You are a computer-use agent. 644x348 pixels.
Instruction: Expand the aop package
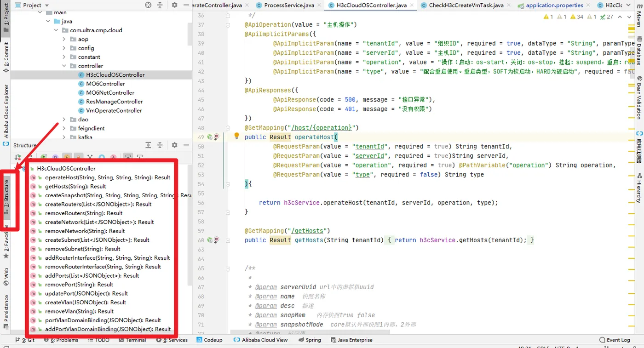click(64, 39)
